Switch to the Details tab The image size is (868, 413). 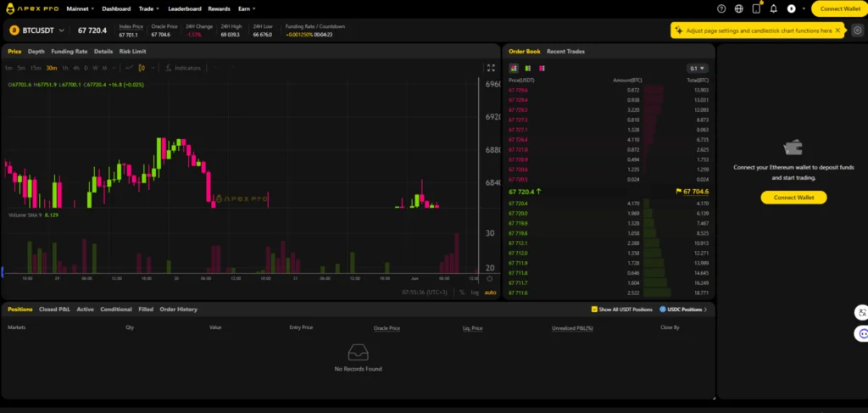pos(103,52)
